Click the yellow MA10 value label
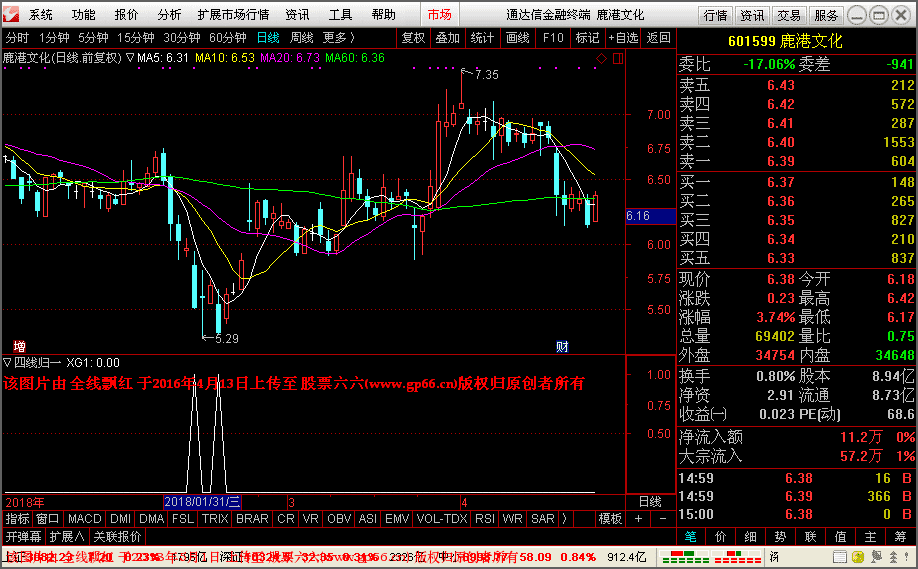Viewport: 918px width, 569px height. coord(228,58)
